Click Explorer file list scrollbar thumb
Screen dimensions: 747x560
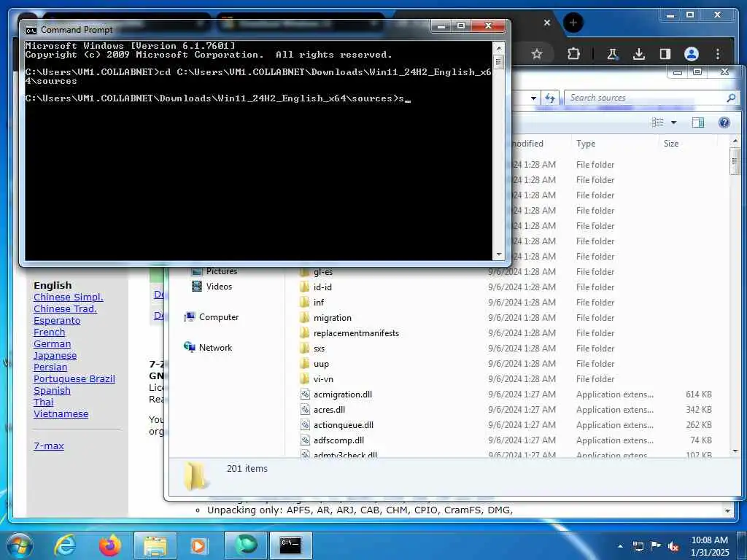click(734, 161)
